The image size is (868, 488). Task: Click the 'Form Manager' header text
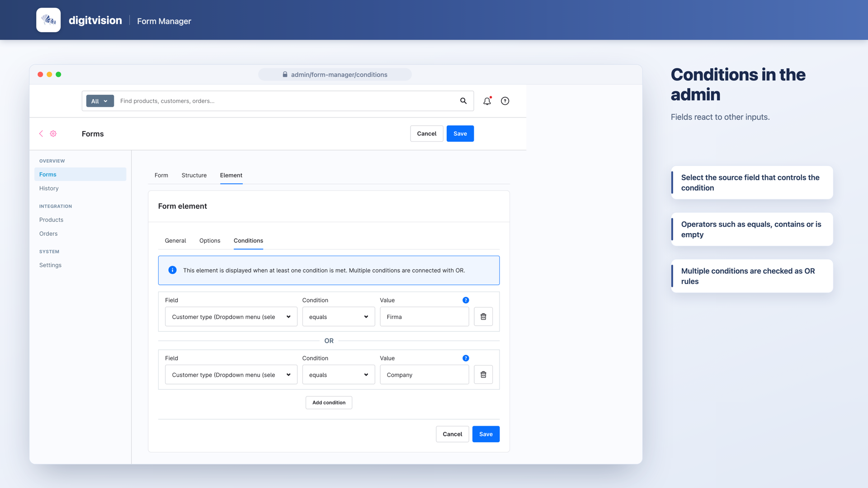coord(164,21)
